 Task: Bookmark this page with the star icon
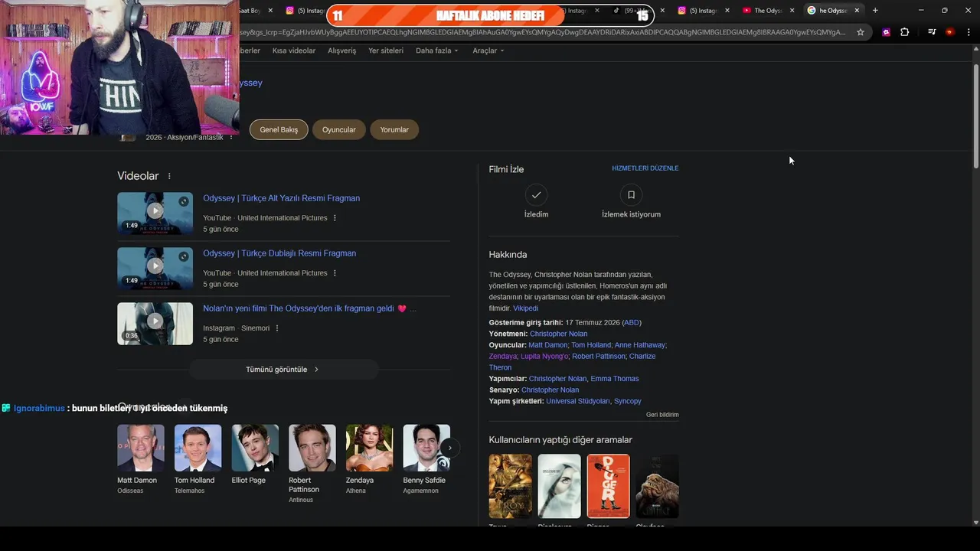861,32
